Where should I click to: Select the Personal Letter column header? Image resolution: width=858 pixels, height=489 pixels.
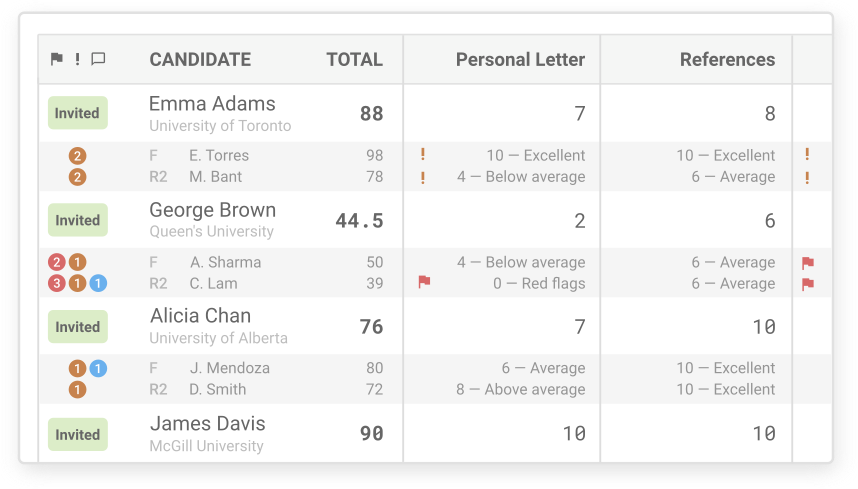[520, 59]
